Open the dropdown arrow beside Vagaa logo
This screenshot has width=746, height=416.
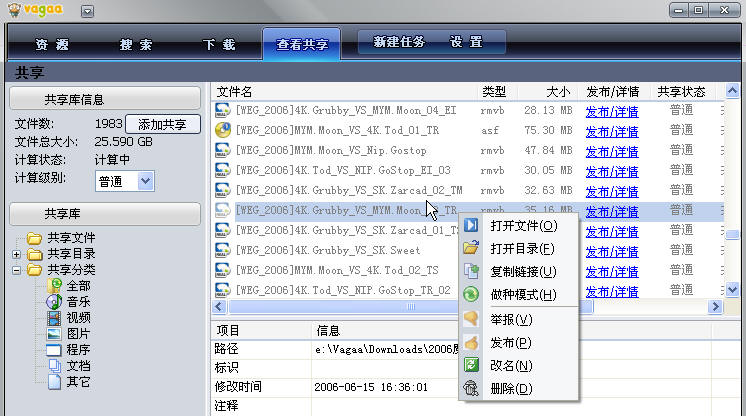pyautogui.click(x=87, y=10)
